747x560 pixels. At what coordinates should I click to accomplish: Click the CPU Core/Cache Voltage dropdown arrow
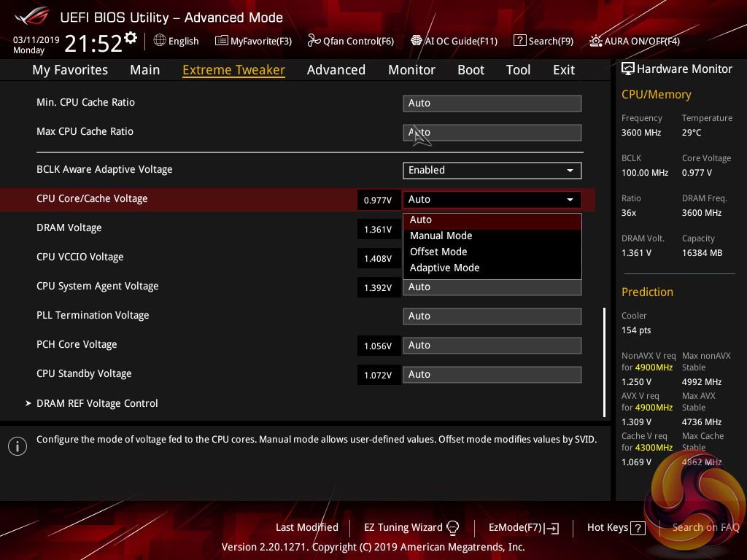(x=570, y=200)
